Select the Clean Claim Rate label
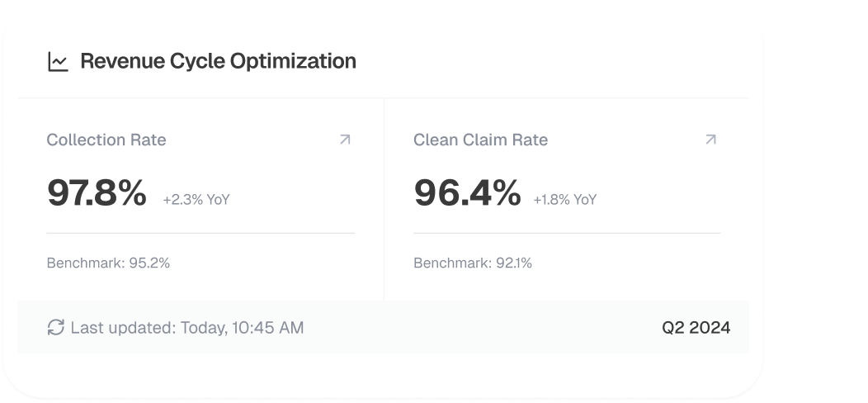Image resolution: width=868 pixels, height=403 pixels. [480, 140]
